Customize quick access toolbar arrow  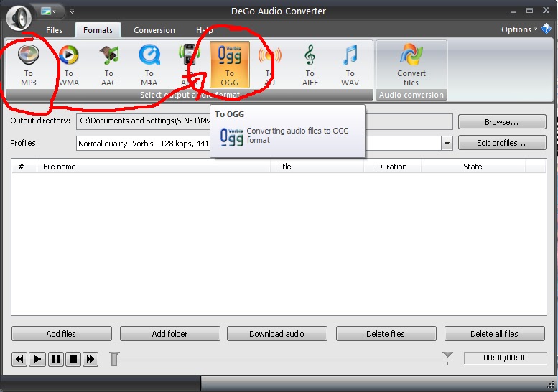point(72,11)
